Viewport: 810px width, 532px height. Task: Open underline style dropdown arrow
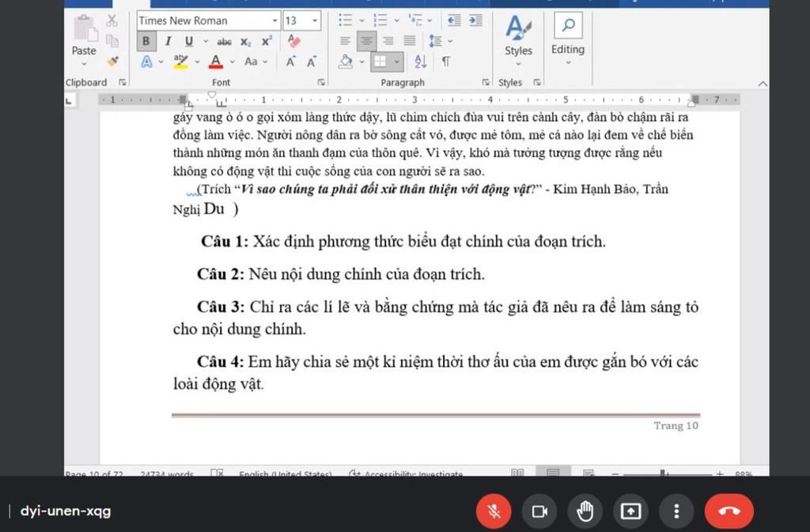206,41
